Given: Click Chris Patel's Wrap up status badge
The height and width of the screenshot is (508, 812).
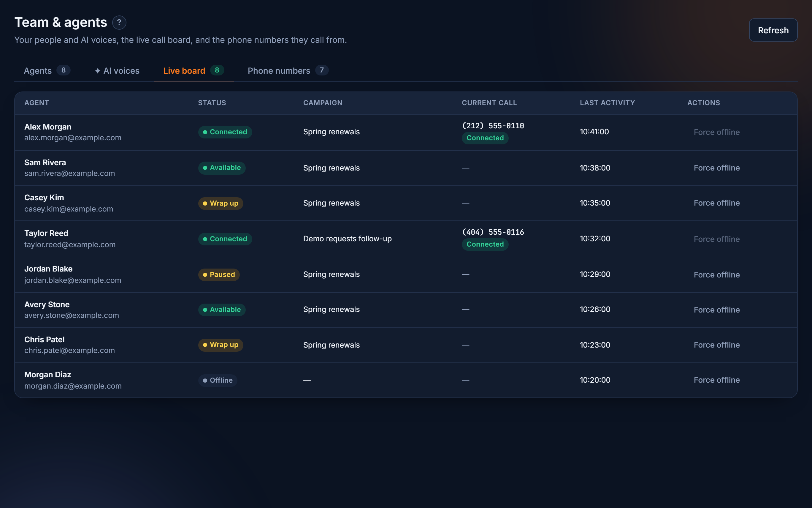Looking at the screenshot, I should [221, 345].
